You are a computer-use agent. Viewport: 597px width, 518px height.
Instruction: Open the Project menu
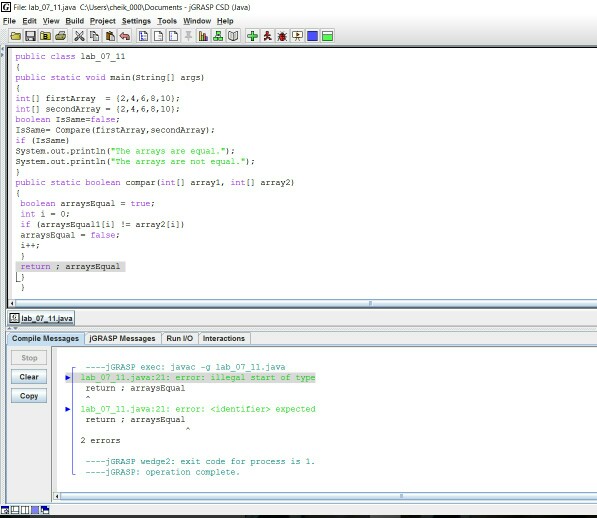(x=102, y=21)
